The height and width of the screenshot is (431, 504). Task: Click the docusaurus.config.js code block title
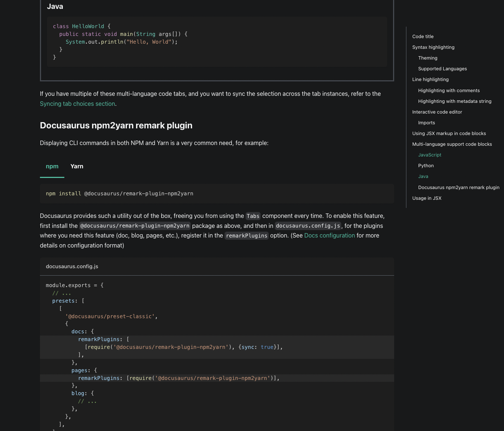(x=72, y=266)
